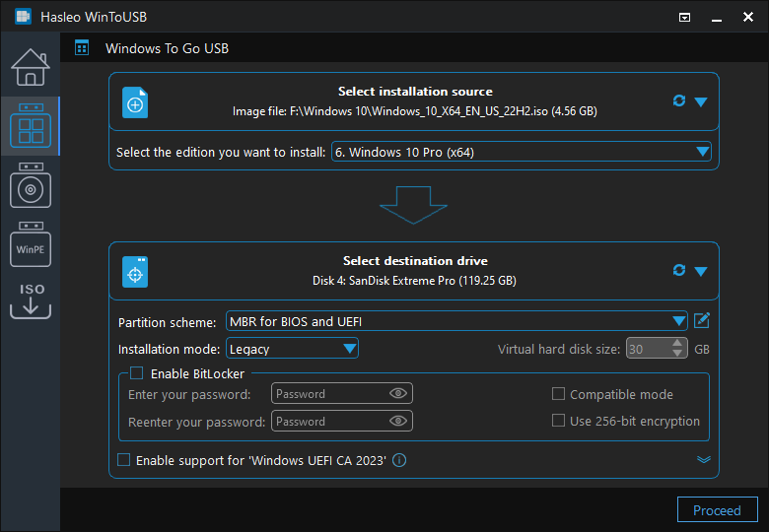The width and height of the screenshot is (769, 532).
Task: Enable BitLocker checkbox
Action: 137,373
